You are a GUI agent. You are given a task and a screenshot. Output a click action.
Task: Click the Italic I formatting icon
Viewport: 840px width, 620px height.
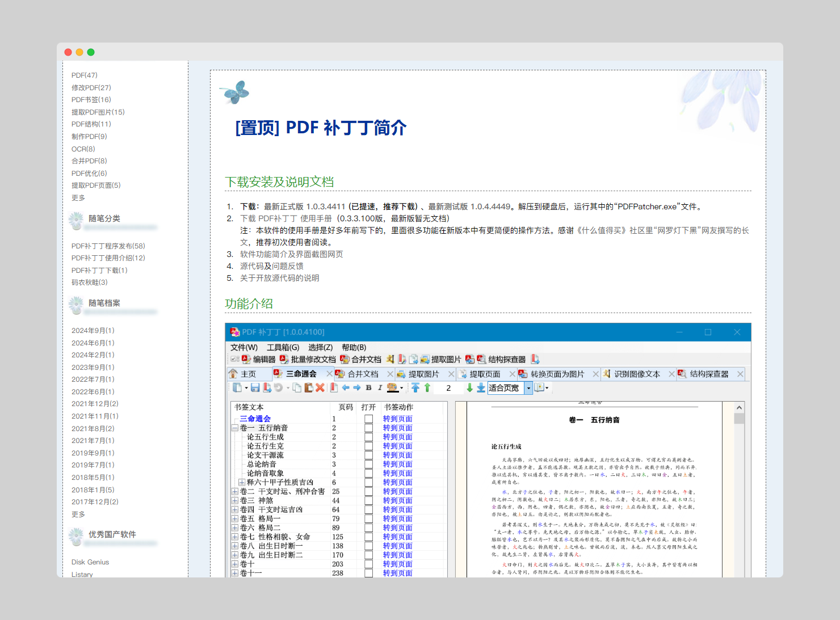[380, 387]
